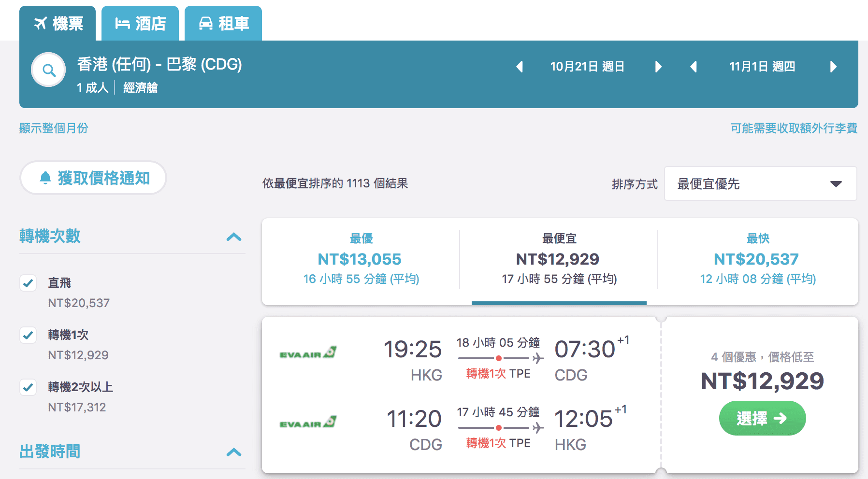Viewport: 868px width, 479px height.
Task: Collapse the 出發時間 filter section
Action: 234,452
